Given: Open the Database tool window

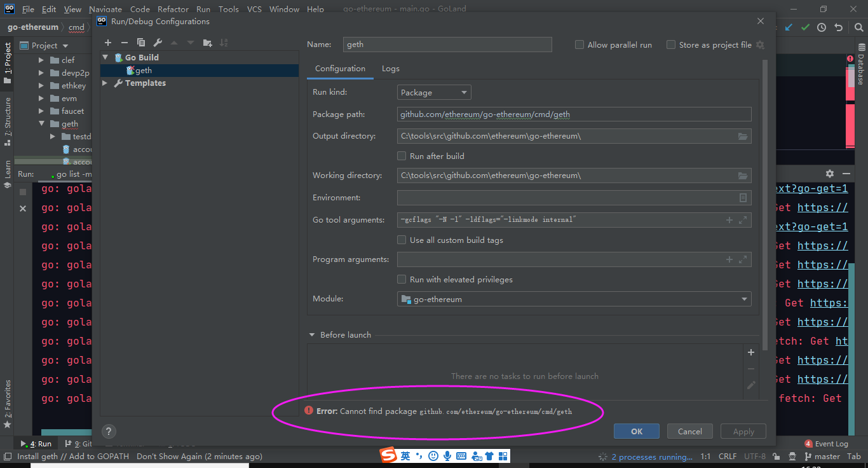Looking at the screenshot, I should 862,64.
